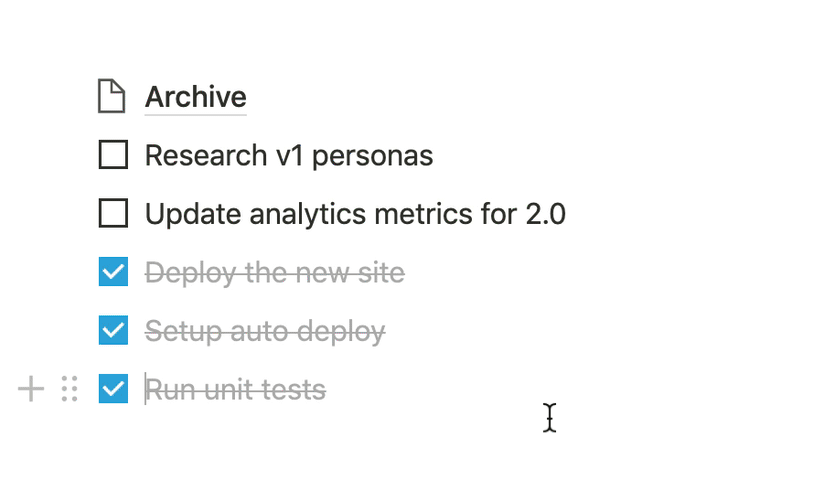Click the plus icon to add block

click(x=32, y=389)
